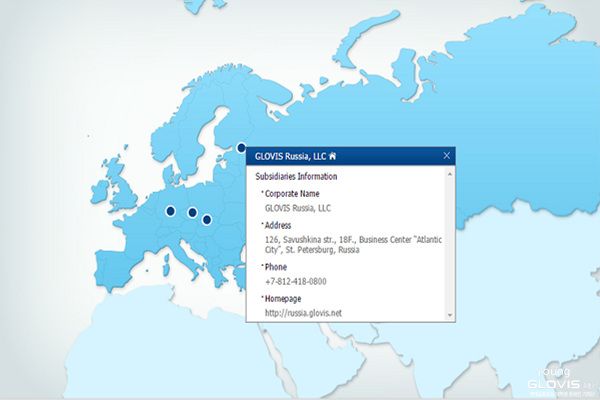Viewport: 600px width, 400px height.
Task: Select the westernmost marker in central Europe
Action: tap(171, 211)
